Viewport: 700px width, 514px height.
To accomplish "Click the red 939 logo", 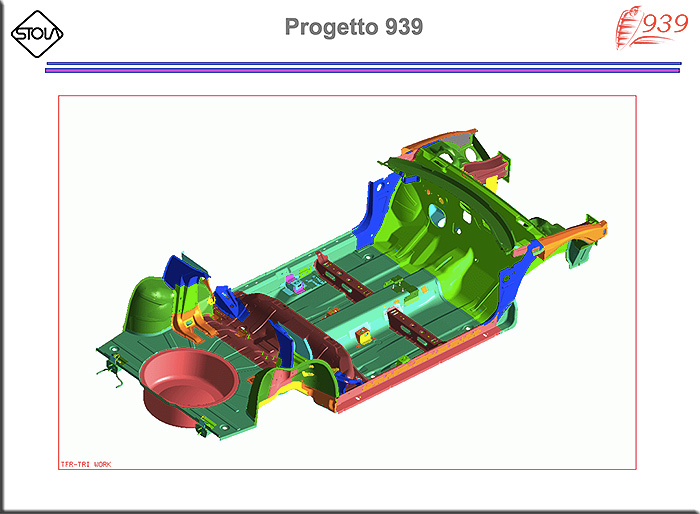I will (652, 27).
